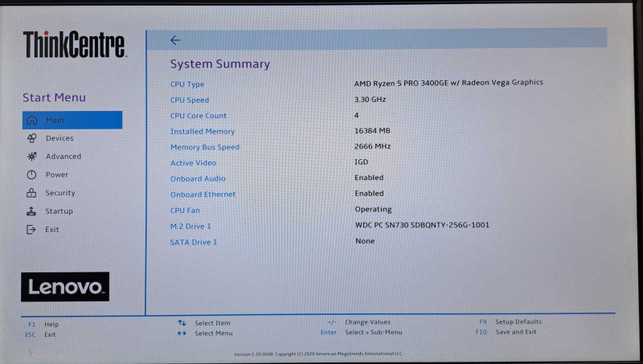The height and width of the screenshot is (364, 643).
Task: Select the CPU Fan label
Action: [185, 211]
